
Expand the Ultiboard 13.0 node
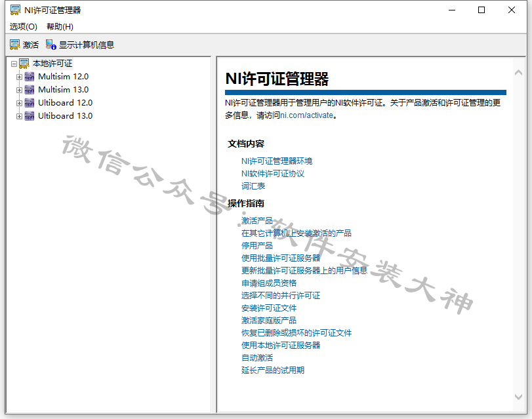19,116
